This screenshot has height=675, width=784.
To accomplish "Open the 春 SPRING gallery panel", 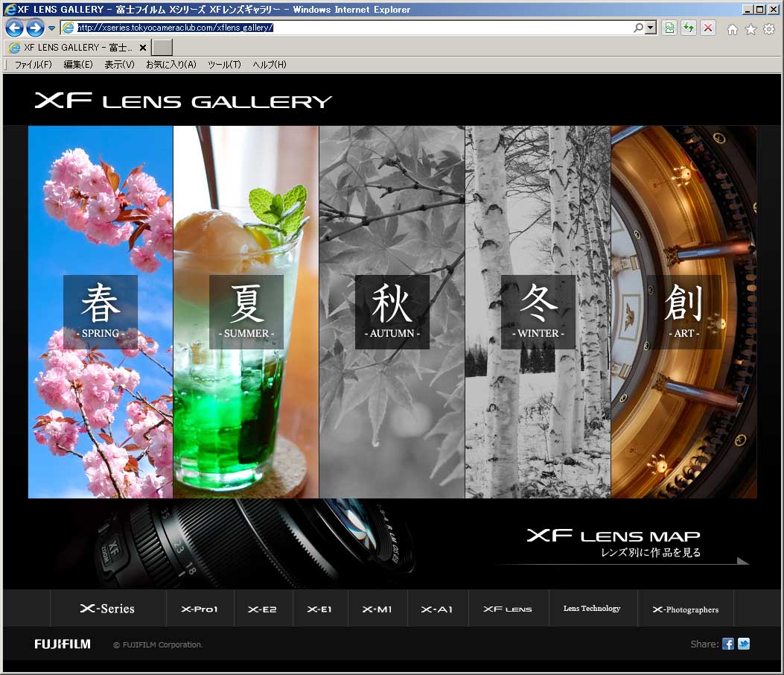I will (100, 311).
